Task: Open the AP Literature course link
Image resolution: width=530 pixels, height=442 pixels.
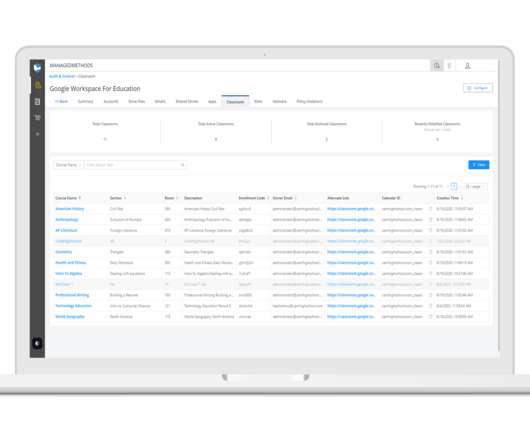Action: pyautogui.click(x=66, y=230)
